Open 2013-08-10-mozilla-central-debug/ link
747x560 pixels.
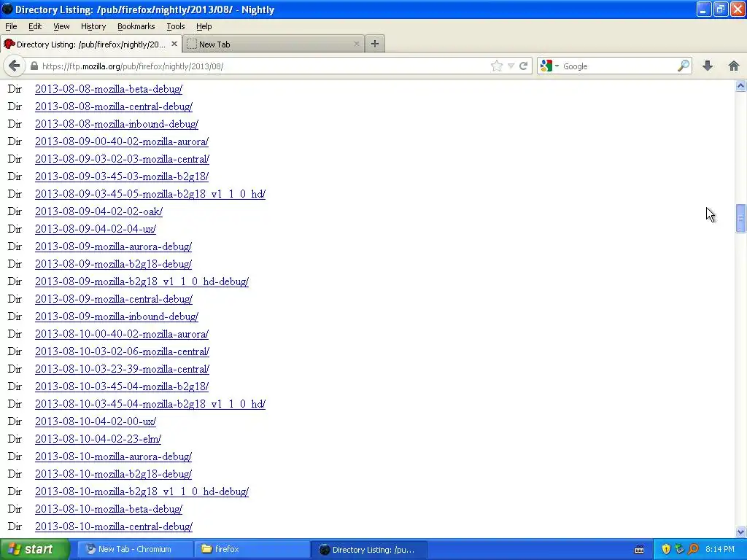click(x=114, y=526)
